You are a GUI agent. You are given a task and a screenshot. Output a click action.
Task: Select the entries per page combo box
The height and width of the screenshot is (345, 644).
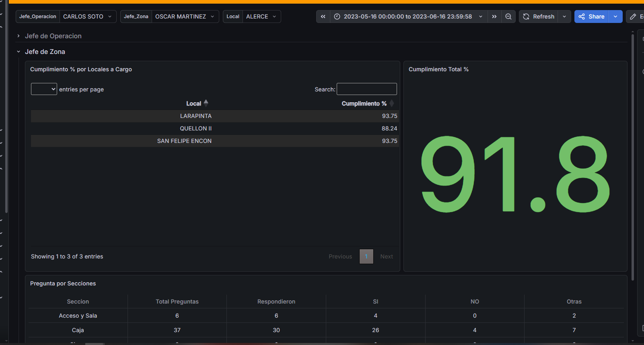click(44, 89)
